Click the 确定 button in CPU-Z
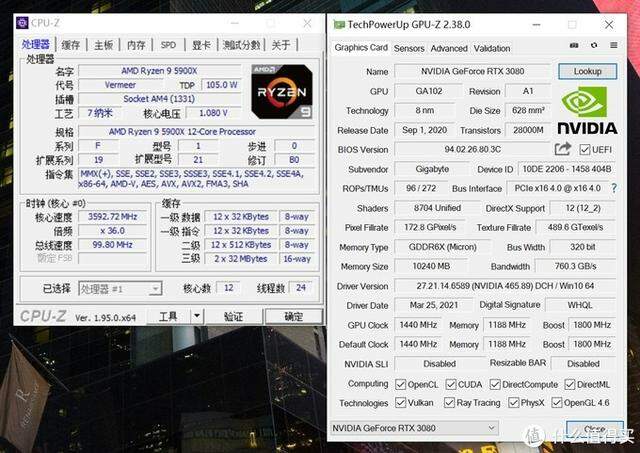Viewport: 640px width, 453px height. pyautogui.click(x=293, y=316)
